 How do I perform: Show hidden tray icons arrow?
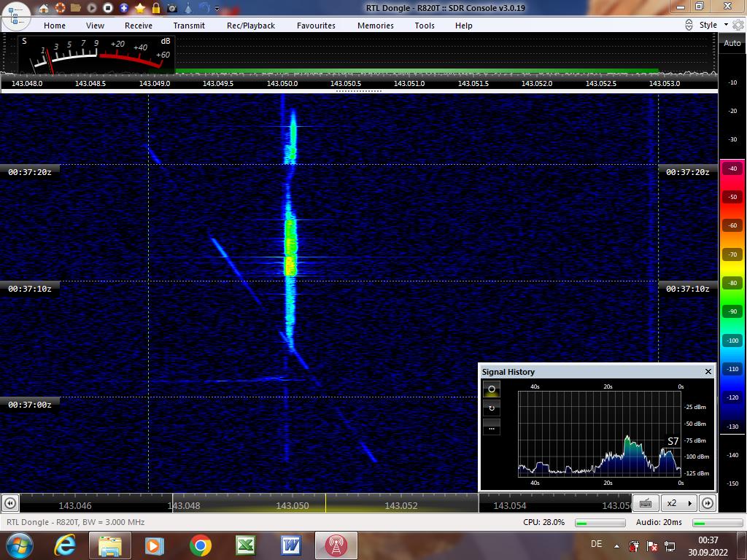(x=617, y=546)
